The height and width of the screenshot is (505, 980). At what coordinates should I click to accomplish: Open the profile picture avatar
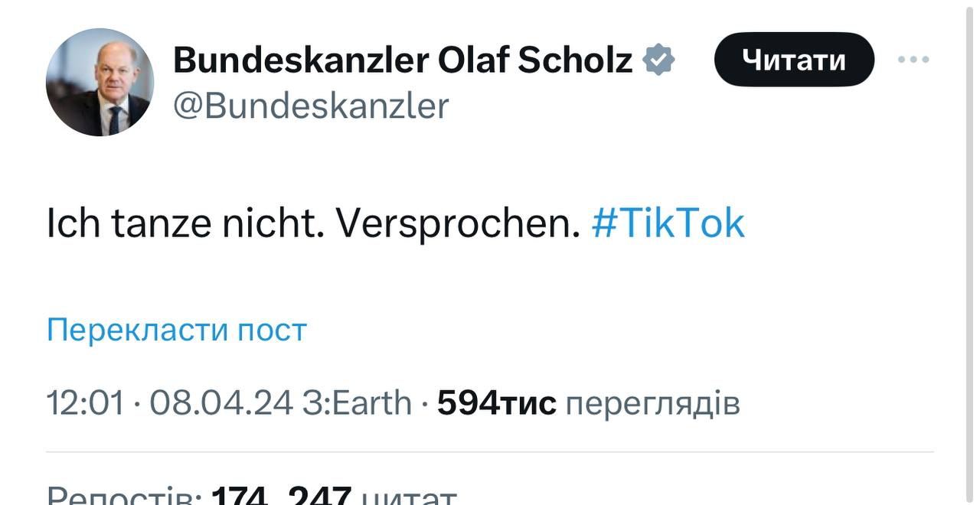tap(100, 83)
